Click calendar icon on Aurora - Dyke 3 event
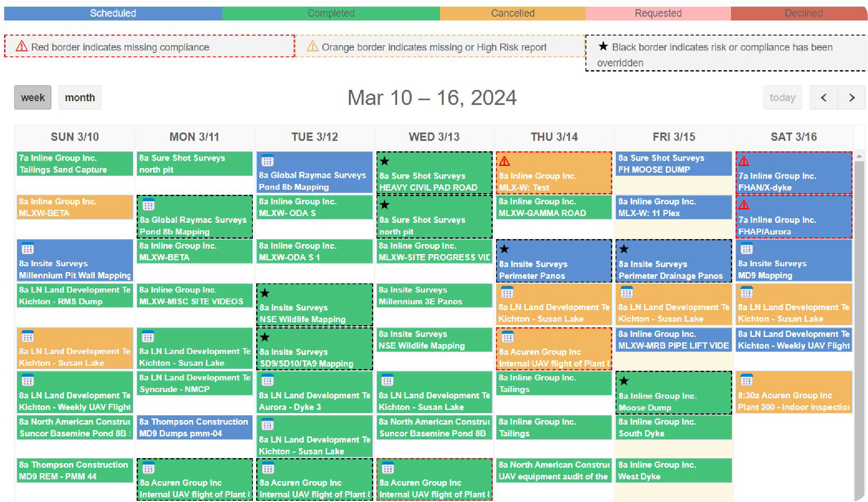This screenshot has width=868, height=502. point(267,380)
